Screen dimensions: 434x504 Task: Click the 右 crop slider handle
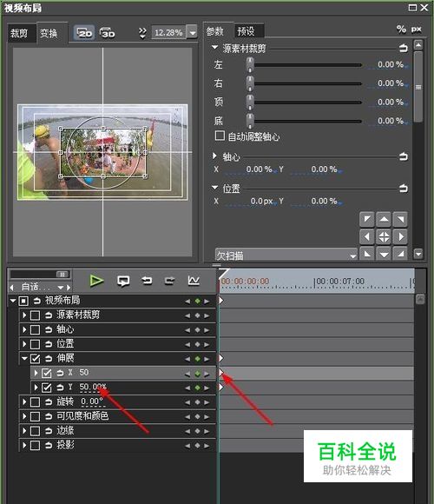(x=250, y=83)
